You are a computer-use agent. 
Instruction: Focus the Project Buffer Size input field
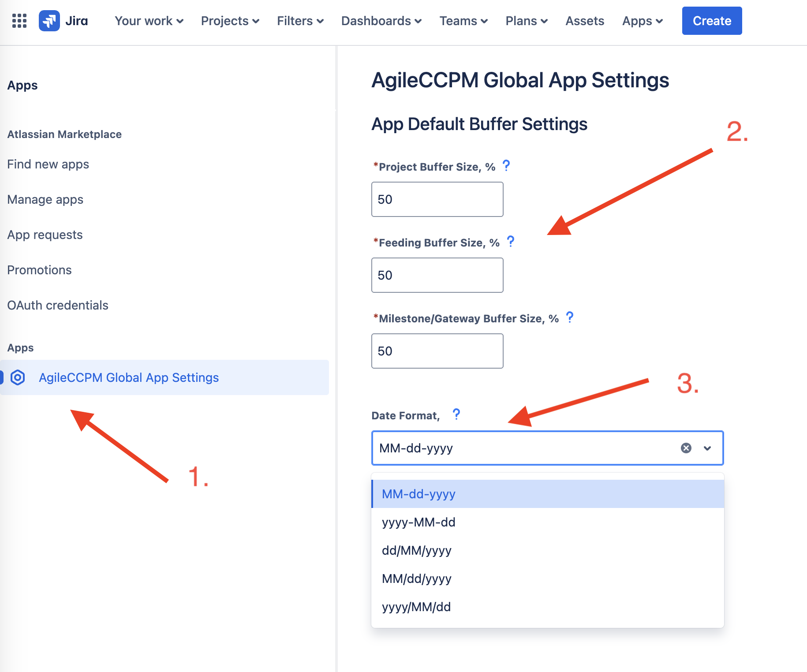point(437,199)
